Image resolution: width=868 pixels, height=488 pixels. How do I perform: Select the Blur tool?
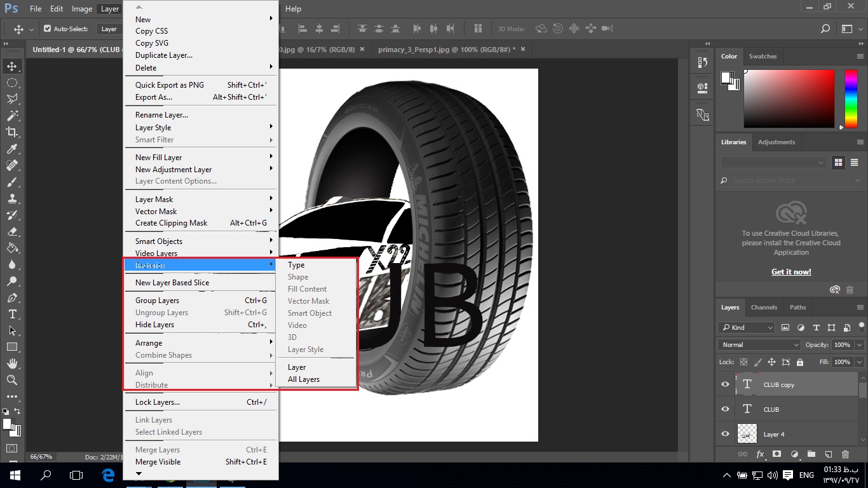pyautogui.click(x=11, y=264)
